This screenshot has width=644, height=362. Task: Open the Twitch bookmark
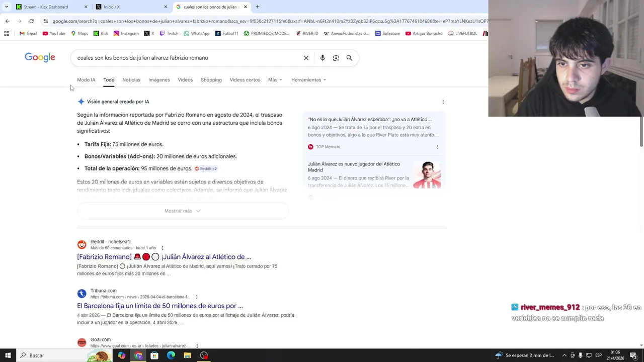point(169,34)
